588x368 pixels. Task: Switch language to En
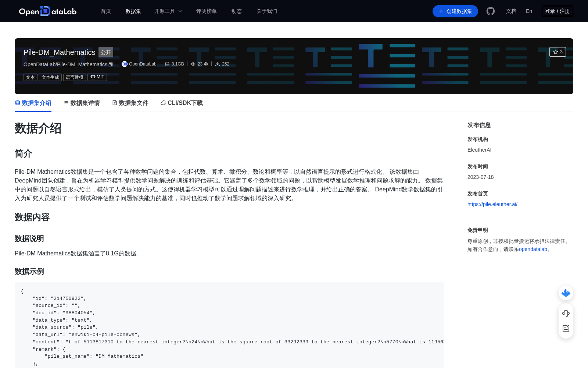pyautogui.click(x=529, y=11)
